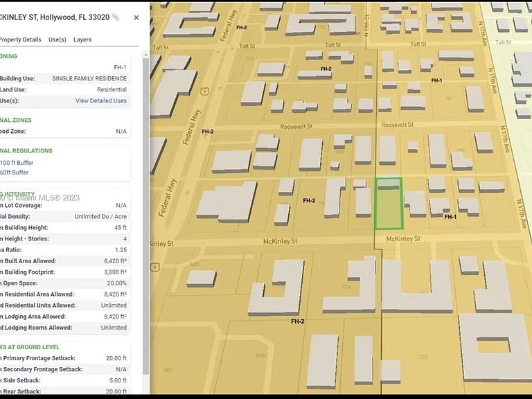Switch to the Use(s) tab
This screenshot has width=532, height=399.
coord(57,39)
